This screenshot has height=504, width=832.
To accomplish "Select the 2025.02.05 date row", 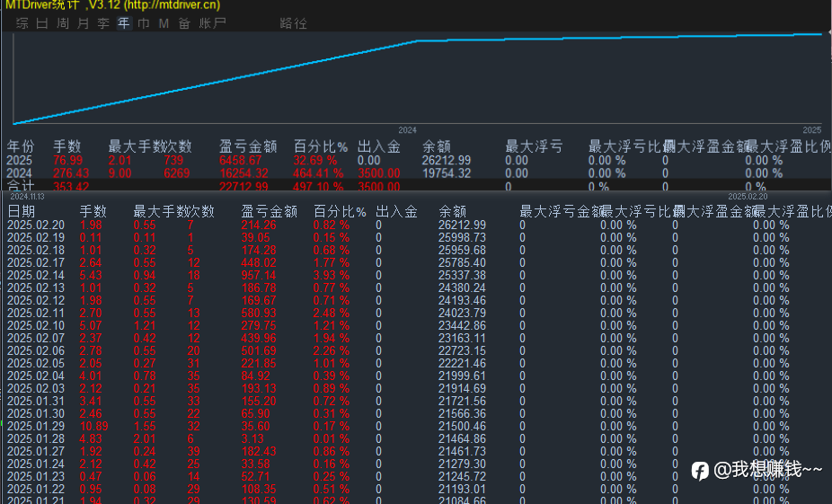I will coord(416,364).
